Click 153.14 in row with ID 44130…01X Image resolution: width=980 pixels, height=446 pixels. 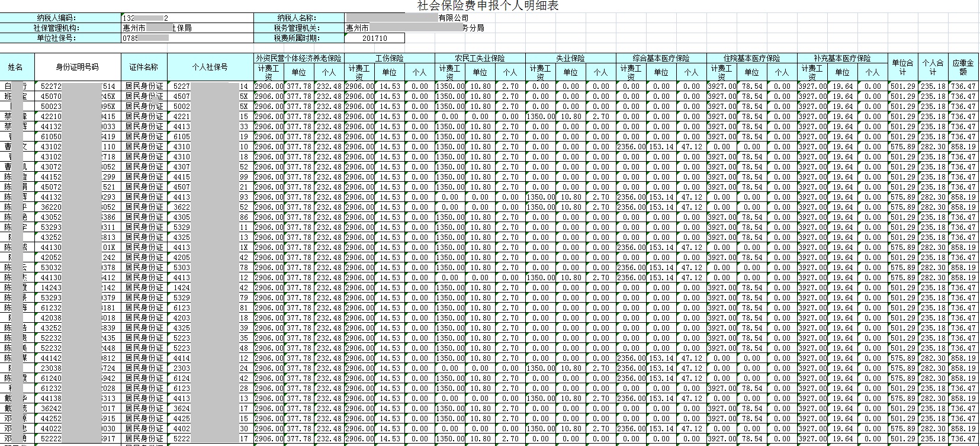[x=661, y=248]
